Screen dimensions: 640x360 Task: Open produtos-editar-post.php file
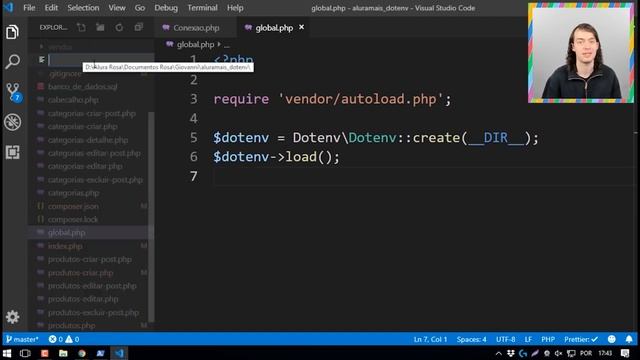(91, 286)
